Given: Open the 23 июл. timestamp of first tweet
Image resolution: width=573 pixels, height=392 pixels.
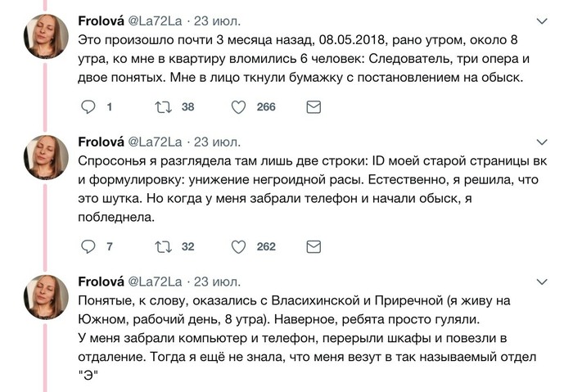Looking at the screenshot, I should [217, 20].
